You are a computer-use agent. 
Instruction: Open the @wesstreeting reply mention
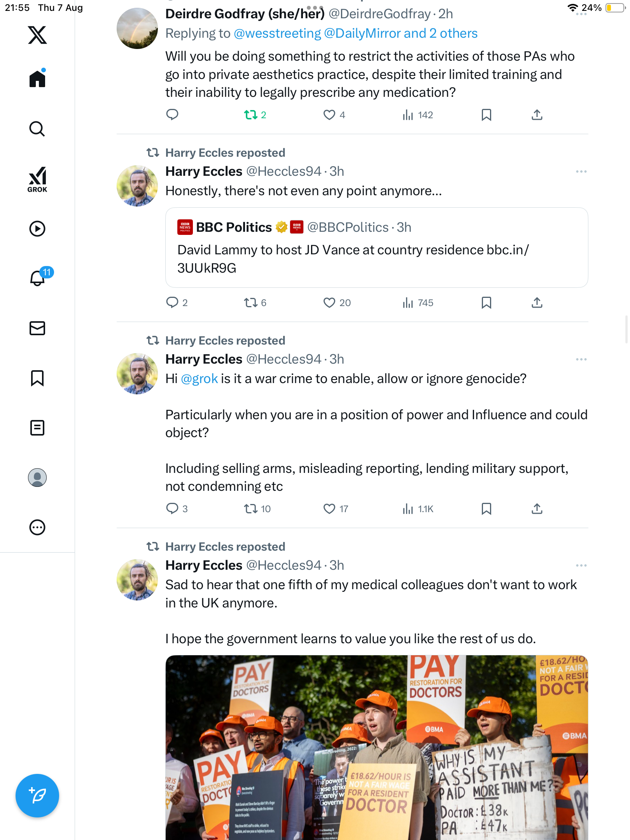tap(277, 33)
